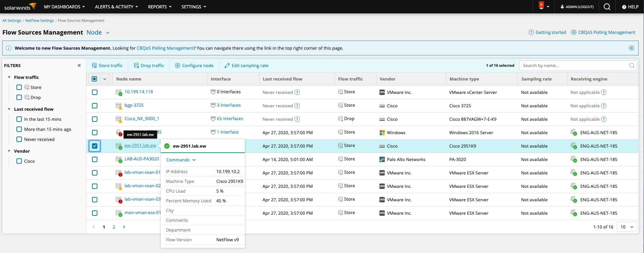The width and height of the screenshot is (644, 253).
Task: Click the Not applicable help icon for Cisco_NX_9000_1
Action: (x=603, y=119)
